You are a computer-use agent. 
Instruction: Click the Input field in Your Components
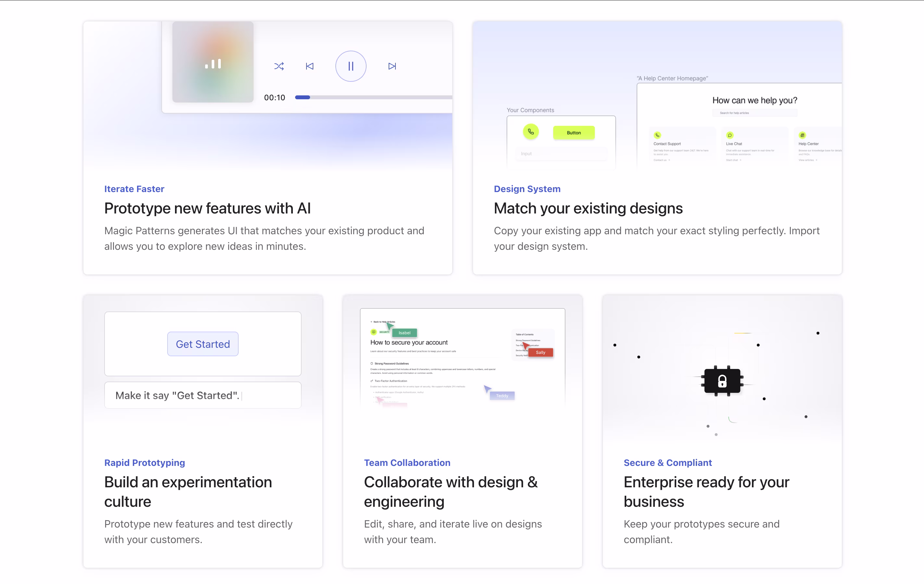561,154
